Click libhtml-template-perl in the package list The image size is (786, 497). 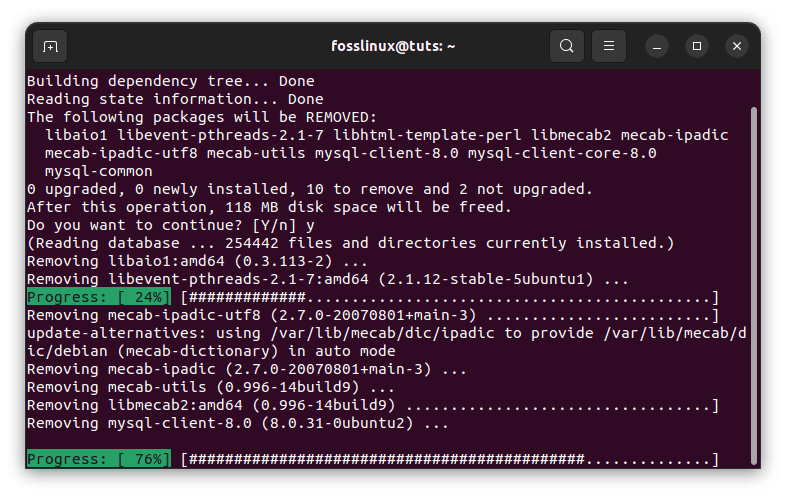427,135
